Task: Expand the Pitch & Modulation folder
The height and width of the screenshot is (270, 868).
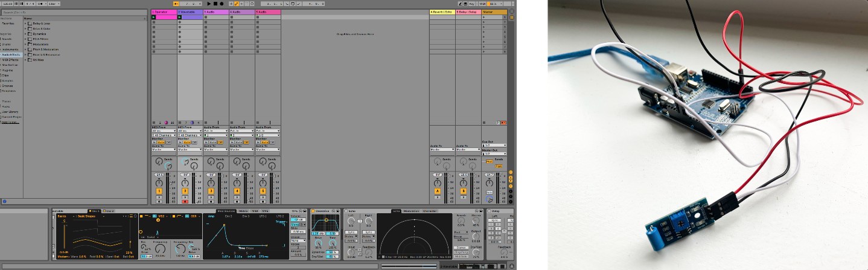Action: 25,50
